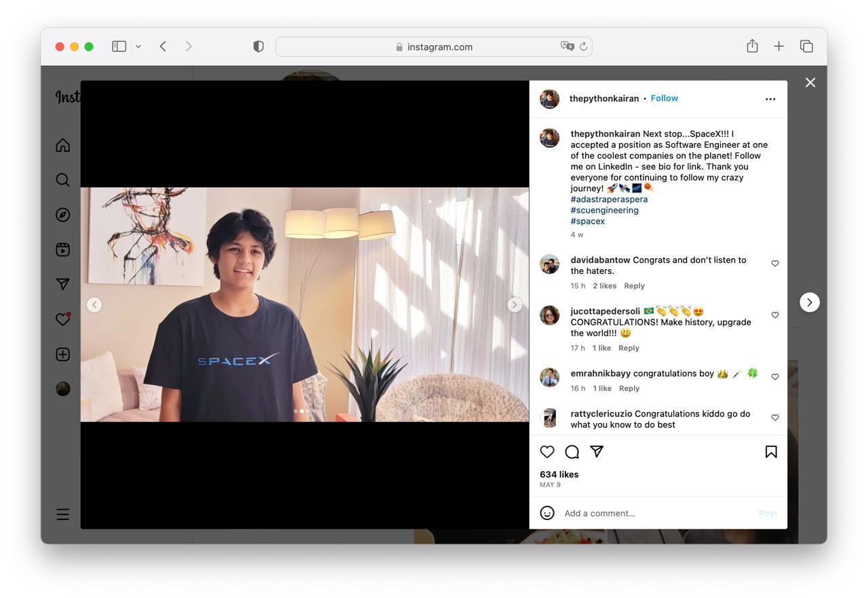
Task: Open Direct Messages paper plane icon
Action: [x=62, y=284]
